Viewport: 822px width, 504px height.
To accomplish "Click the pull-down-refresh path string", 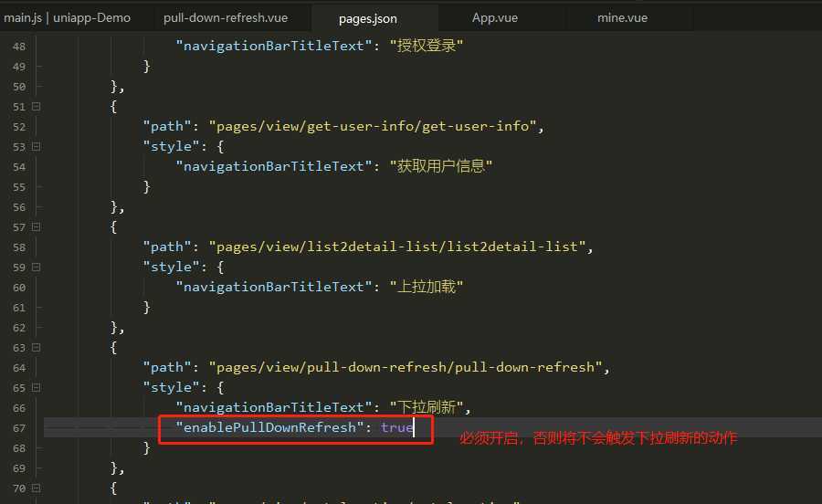I will pyautogui.click(x=406, y=367).
